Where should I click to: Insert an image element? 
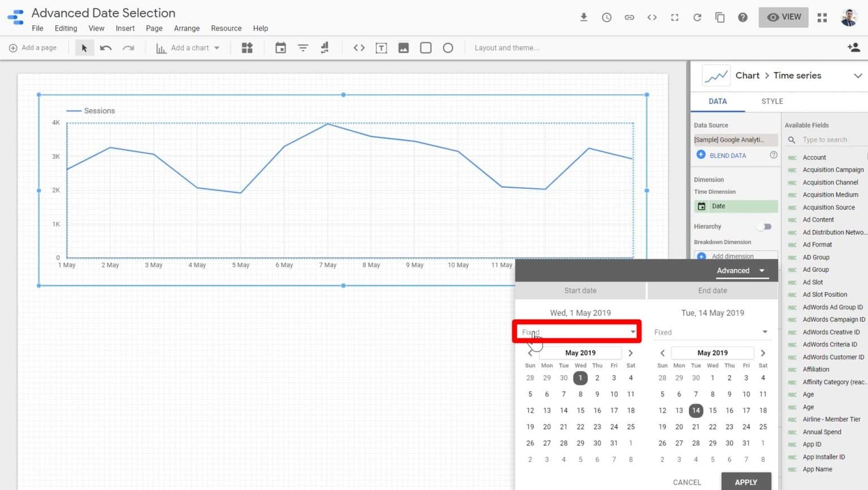(x=403, y=47)
